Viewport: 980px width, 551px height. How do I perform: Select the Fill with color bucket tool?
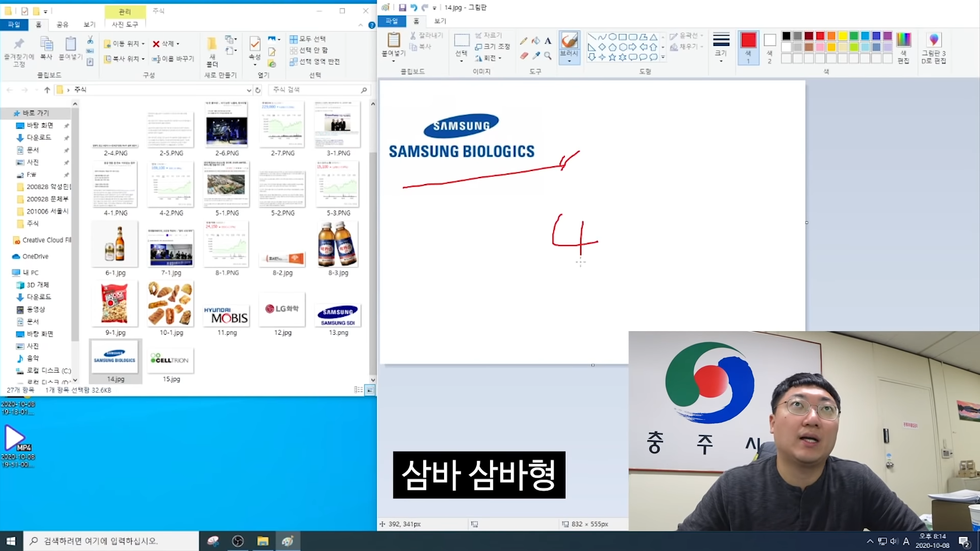(536, 41)
